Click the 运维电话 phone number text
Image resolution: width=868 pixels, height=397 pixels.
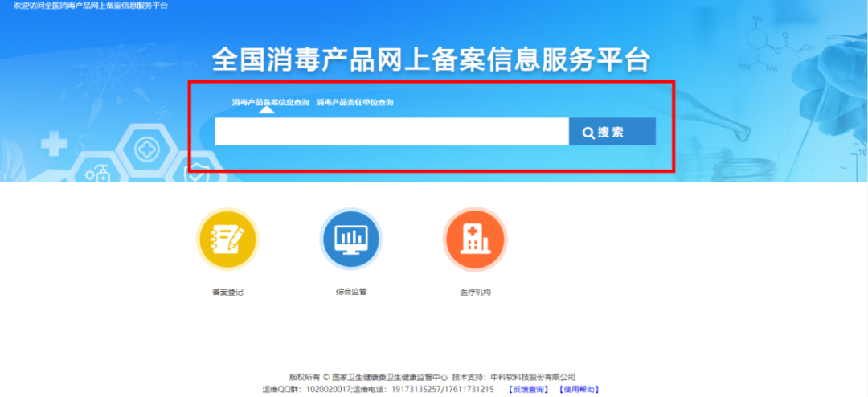point(443,389)
